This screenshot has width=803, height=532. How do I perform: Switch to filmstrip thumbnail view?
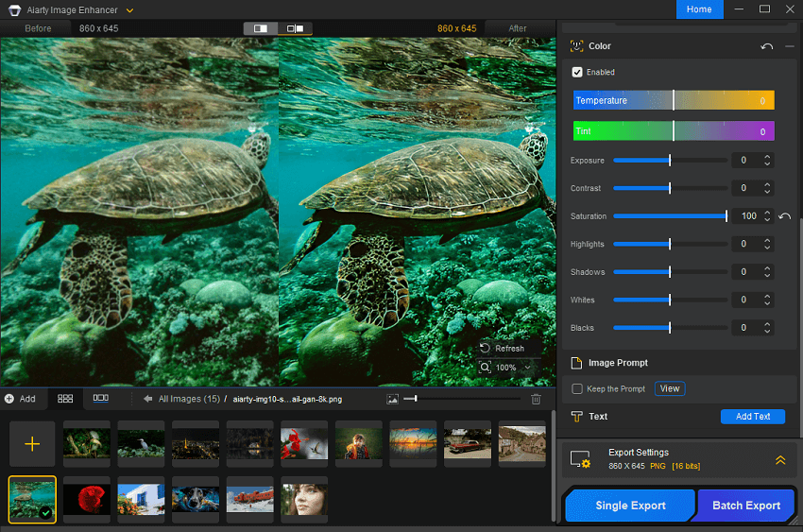coord(100,398)
